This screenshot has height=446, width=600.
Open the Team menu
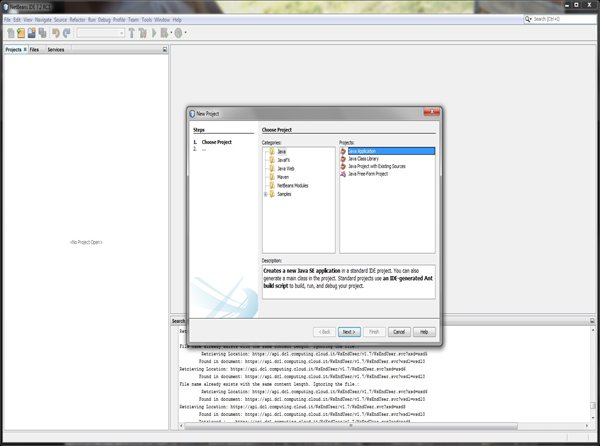134,20
